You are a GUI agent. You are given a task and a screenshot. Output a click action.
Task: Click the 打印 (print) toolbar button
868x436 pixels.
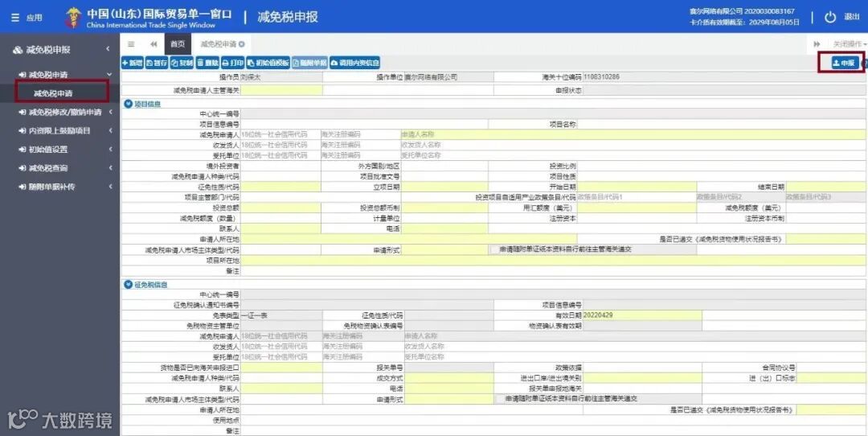tap(233, 64)
